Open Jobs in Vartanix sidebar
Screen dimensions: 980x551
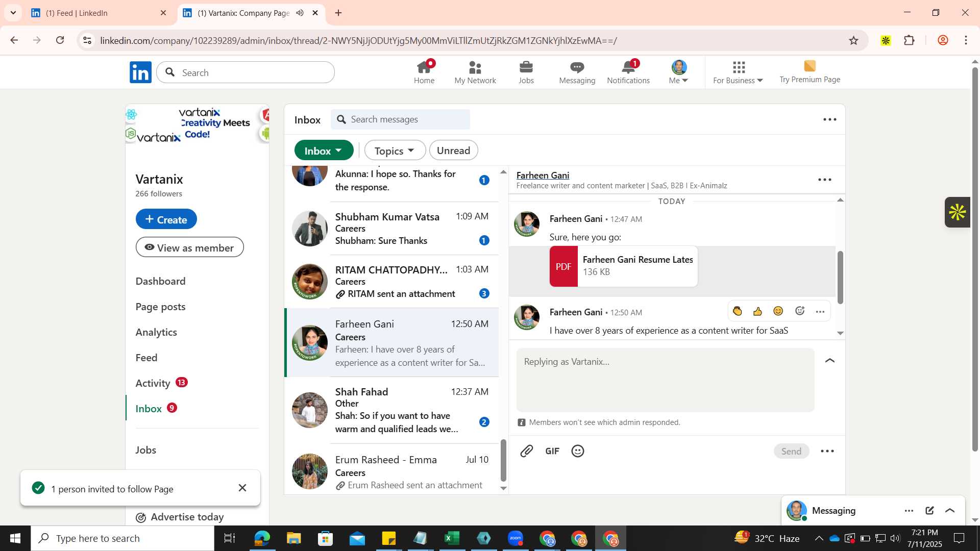[x=146, y=450]
